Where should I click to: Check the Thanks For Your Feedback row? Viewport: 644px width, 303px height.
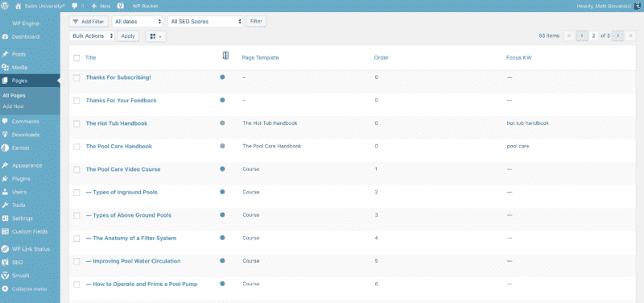point(76,100)
